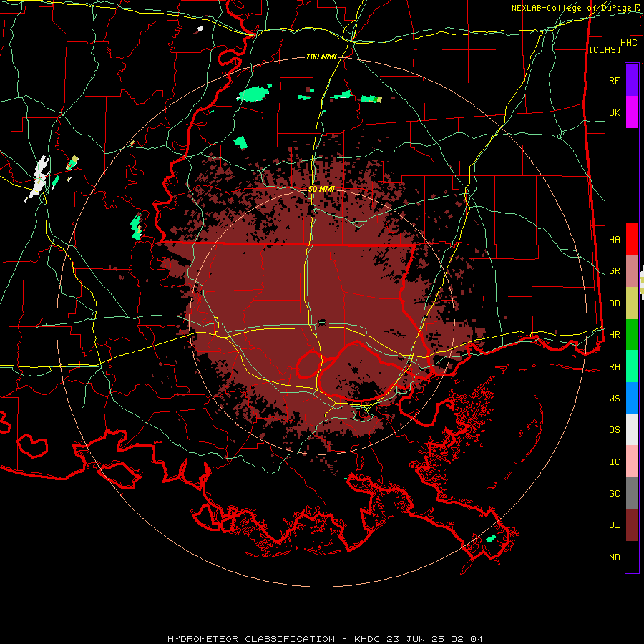Click the "100 NMI" range ring label
This screenshot has height=644, width=644.
(x=321, y=57)
